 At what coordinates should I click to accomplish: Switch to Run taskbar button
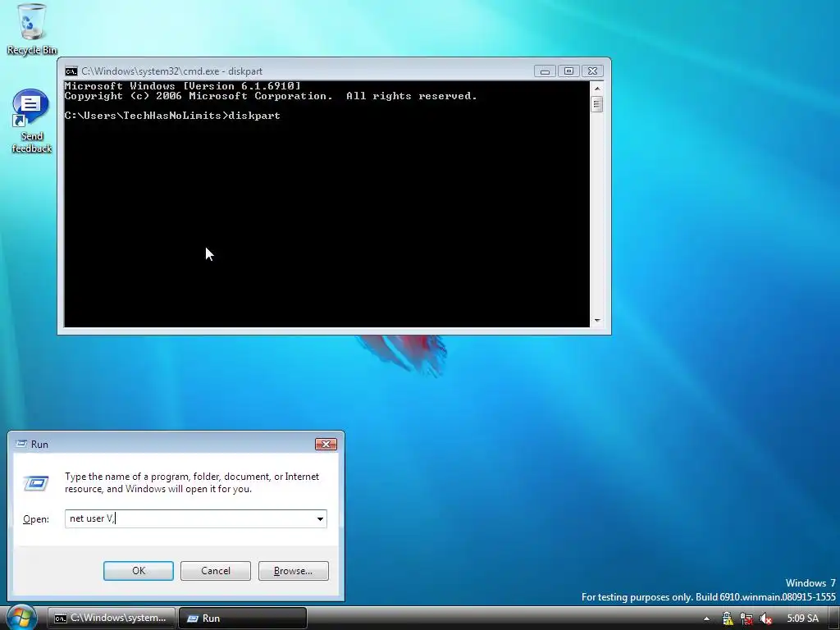pyautogui.click(x=242, y=619)
